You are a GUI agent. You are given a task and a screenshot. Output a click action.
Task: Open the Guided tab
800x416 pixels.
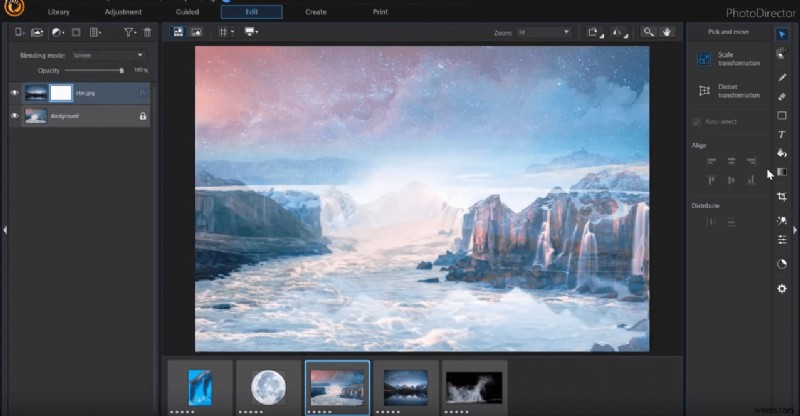click(x=187, y=12)
